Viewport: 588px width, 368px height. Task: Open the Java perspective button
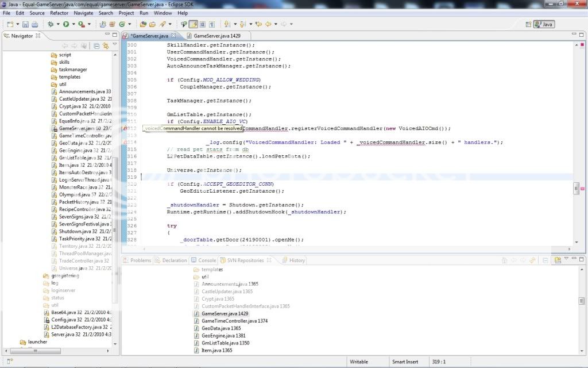pos(544,24)
